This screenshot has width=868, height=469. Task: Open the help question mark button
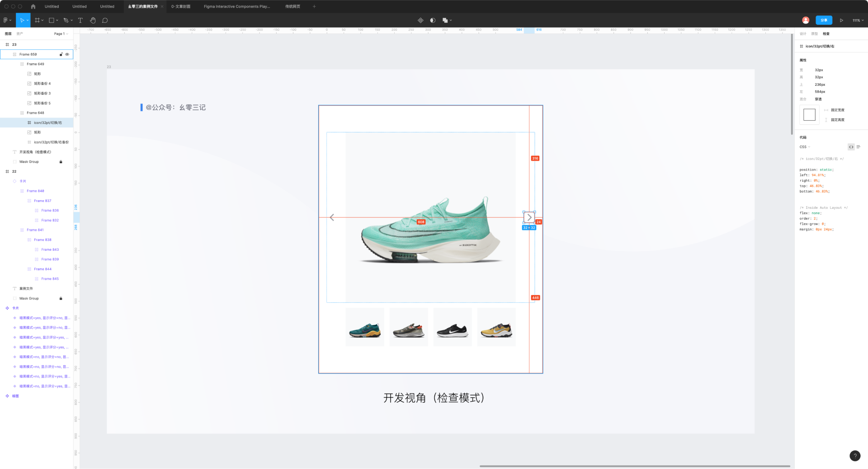click(x=855, y=456)
